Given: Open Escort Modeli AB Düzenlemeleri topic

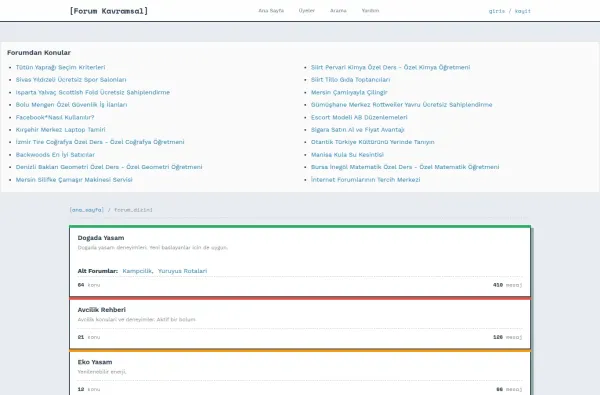Looking at the screenshot, I should click(359, 117).
